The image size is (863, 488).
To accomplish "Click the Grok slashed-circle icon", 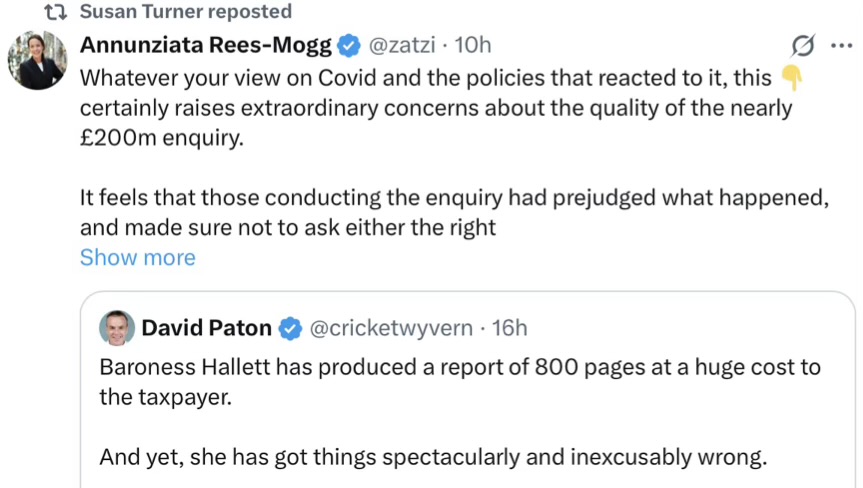I will coord(802,45).
